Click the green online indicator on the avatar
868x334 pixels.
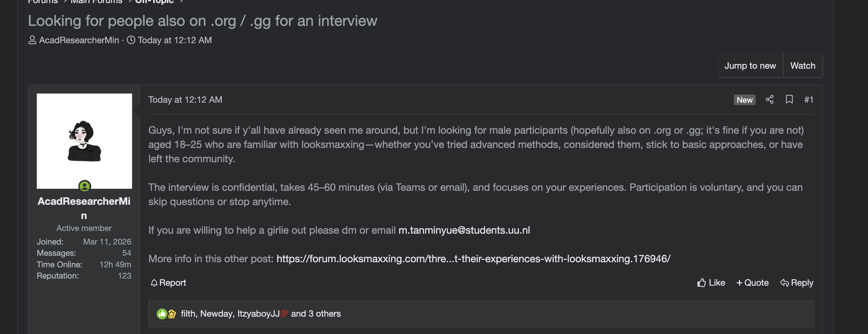click(x=84, y=186)
